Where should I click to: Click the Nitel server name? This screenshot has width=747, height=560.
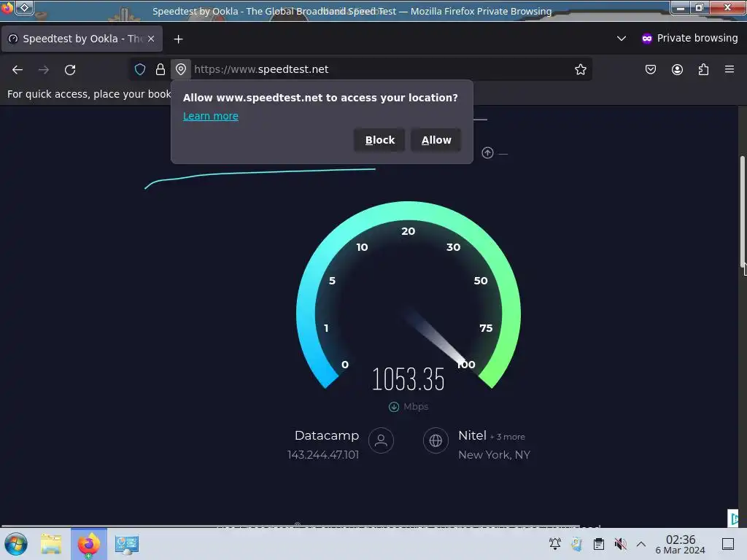pos(472,435)
